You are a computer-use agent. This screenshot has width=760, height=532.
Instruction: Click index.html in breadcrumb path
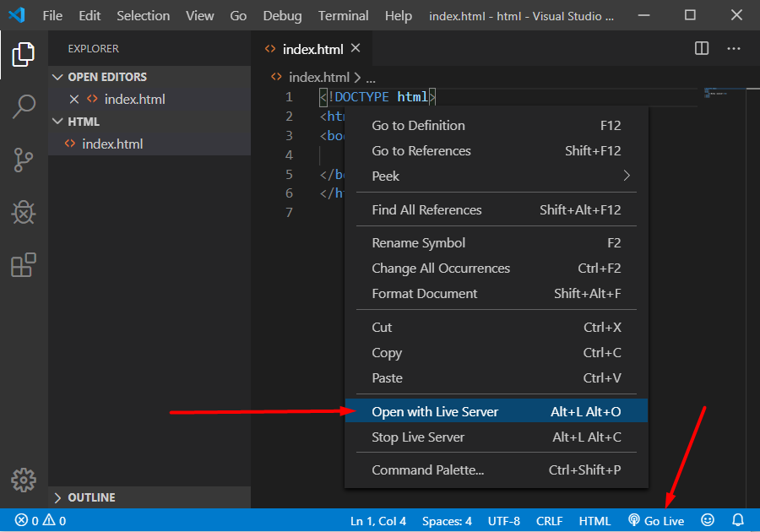point(319,77)
